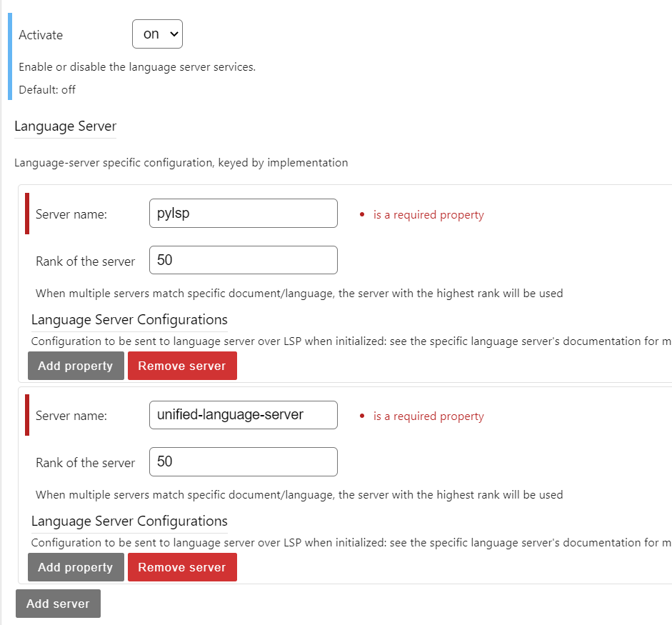Open the Activate on/off dropdown

[157, 34]
